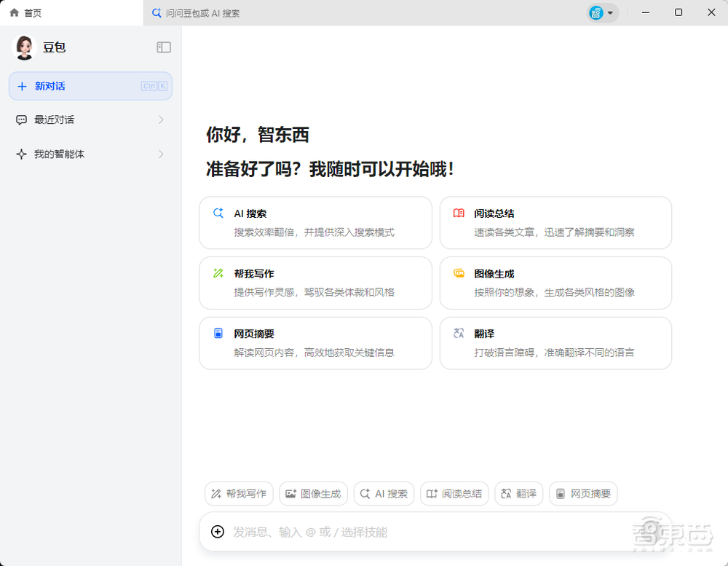Click the 发消息 message input field
Viewport: 728px width, 566px height.
coord(364,532)
